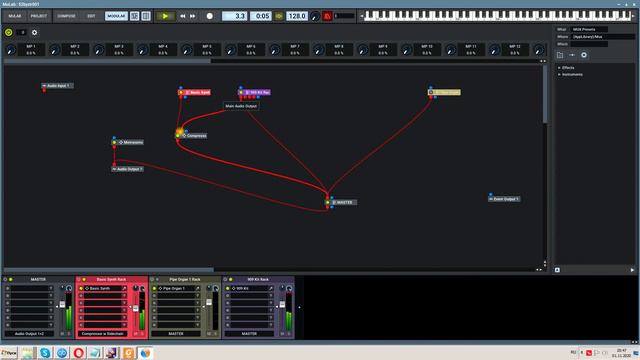This screenshot has width=640, height=360.
Task: Start playback with the green play button
Action: (x=165, y=16)
